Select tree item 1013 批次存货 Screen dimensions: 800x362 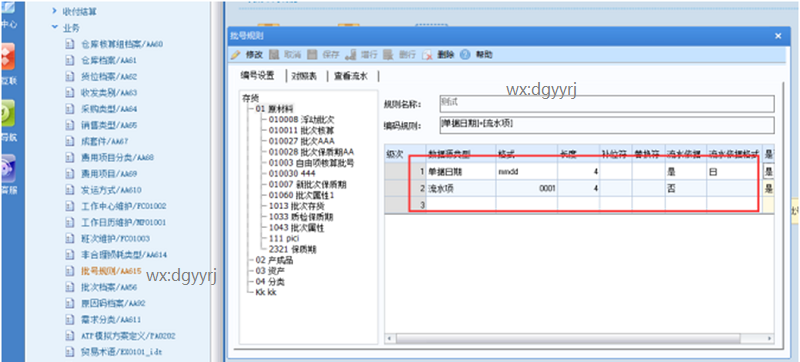click(x=296, y=206)
